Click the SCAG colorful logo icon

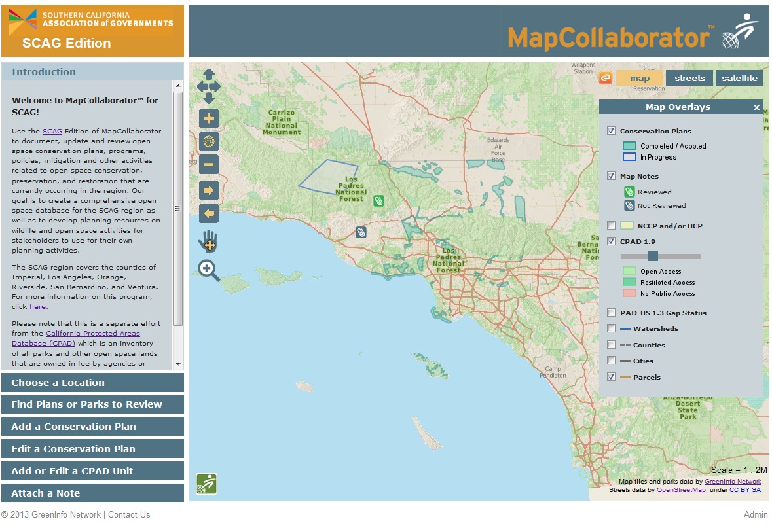point(23,21)
